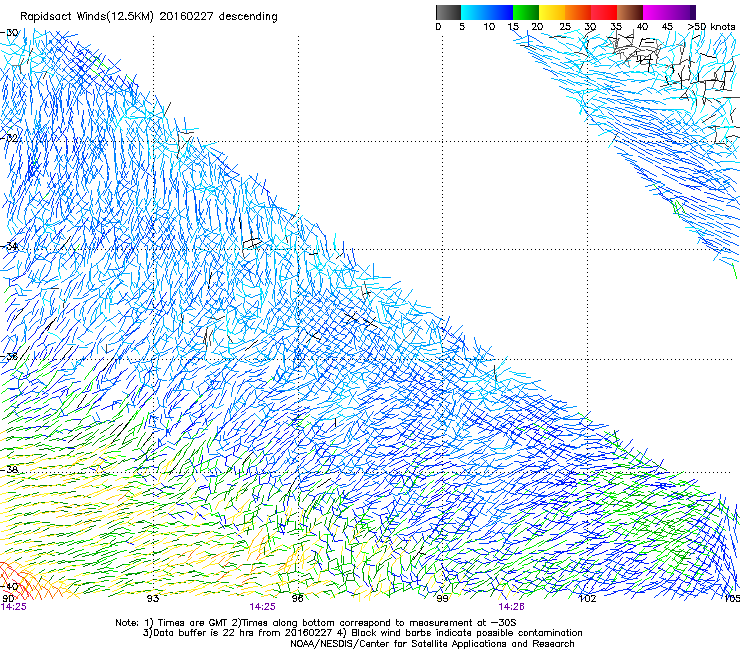
Task: Click the green 15-20 knots legend swatch
Action: [526, 12]
